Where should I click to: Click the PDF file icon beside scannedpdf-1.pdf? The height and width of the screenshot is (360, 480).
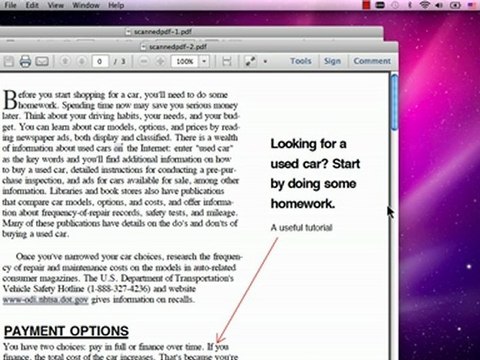pyautogui.click(x=128, y=32)
